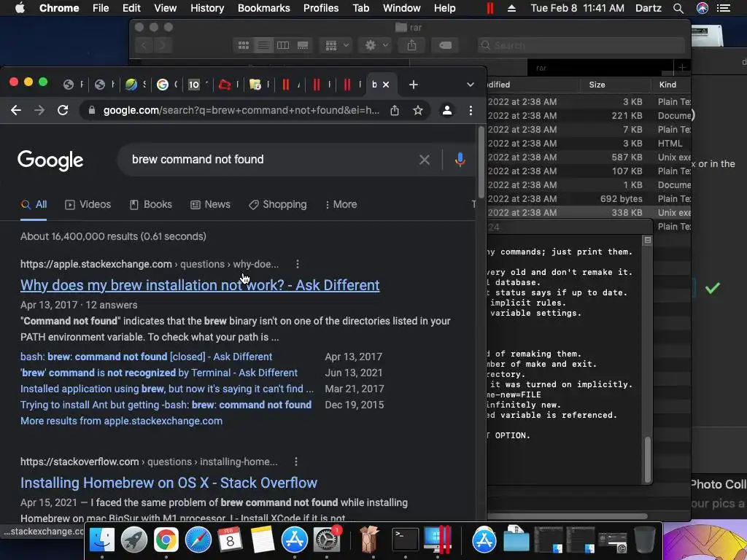Open 'Installed application using brew' sub-result
This screenshot has height=560, width=747.
[167, 389]
